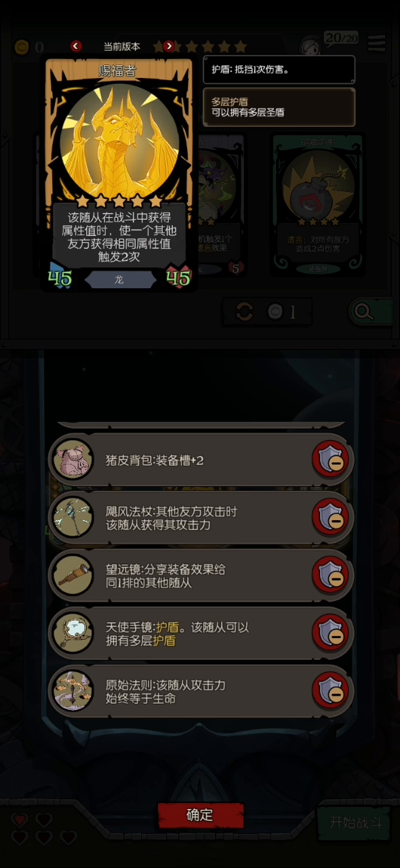This screenshot has height=868, width=400.
Task: Open the hamburger menu icon
Action: 377,43
